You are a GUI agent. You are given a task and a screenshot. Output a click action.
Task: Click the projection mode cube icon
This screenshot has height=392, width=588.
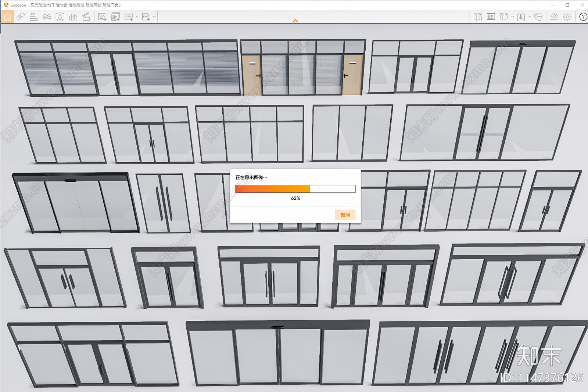pyautogui.click(x=504, y=17)
